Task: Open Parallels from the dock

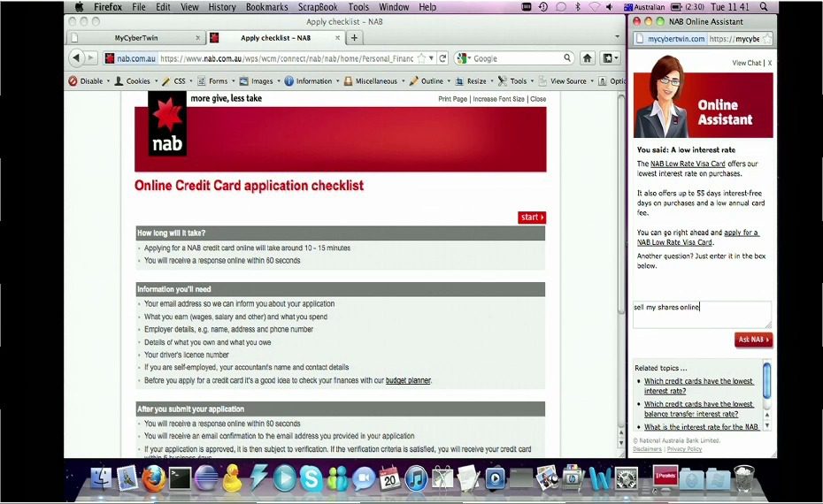Action: click(x=665, y=477)
